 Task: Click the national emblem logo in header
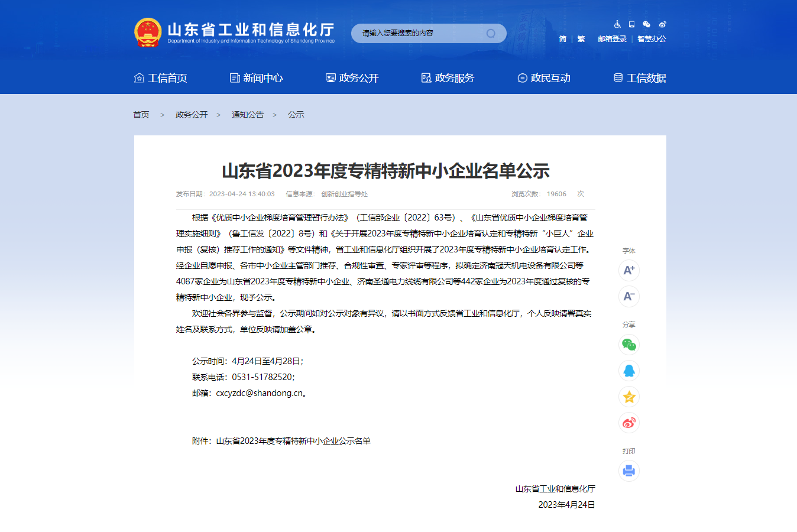[148, 33]
